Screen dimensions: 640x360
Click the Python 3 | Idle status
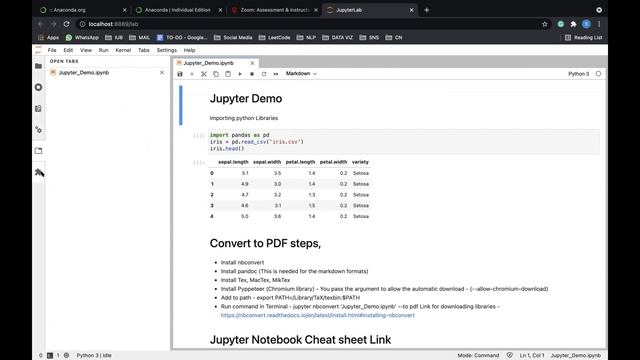coord(94,356)
